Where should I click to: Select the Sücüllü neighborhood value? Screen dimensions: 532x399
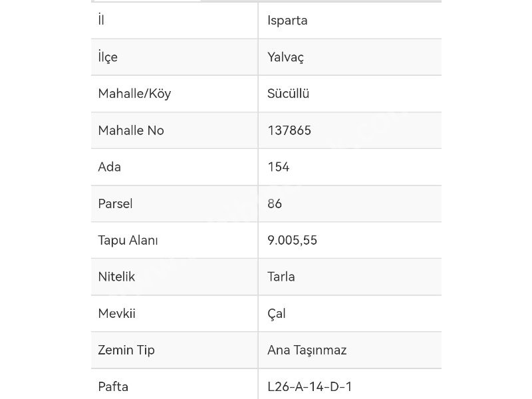click(288, 94)
